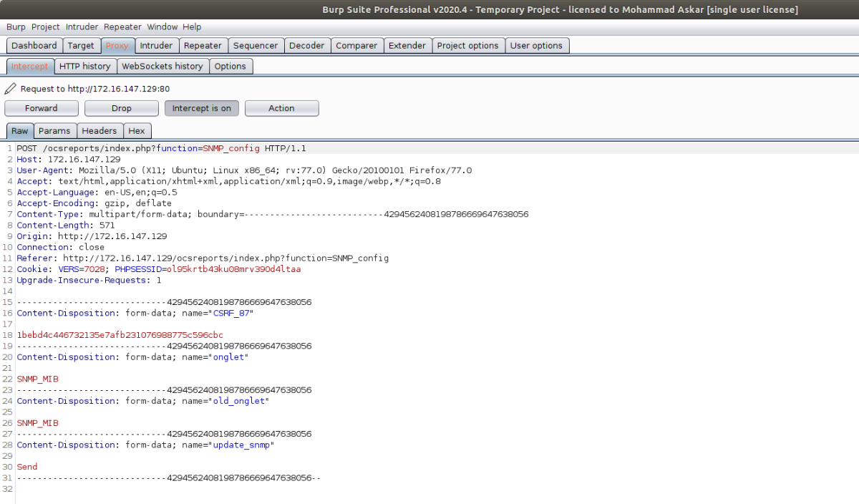
Task: Open the proxy Options sub-tab
Action: coord(230,66)
